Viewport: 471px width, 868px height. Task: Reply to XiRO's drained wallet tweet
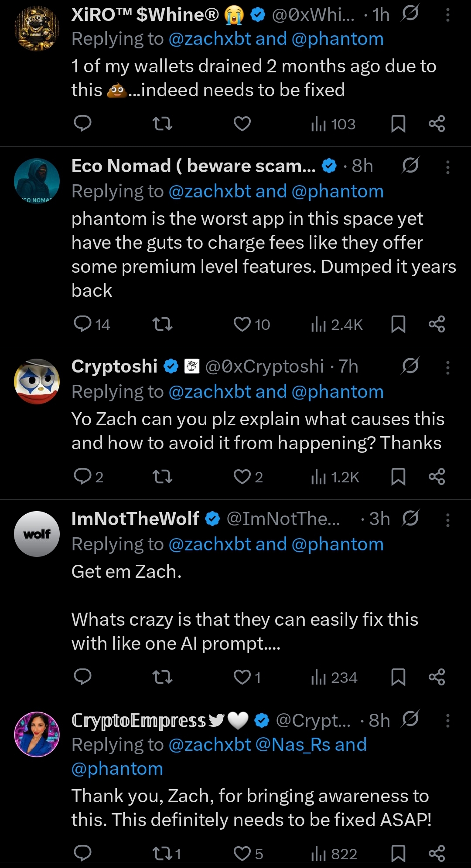(x=82, y=124)
